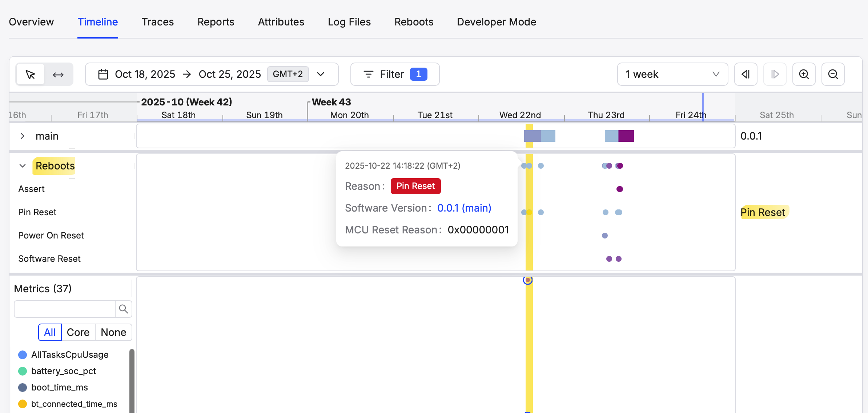
Task: Step the timeline forward
Action: [775, 75]
